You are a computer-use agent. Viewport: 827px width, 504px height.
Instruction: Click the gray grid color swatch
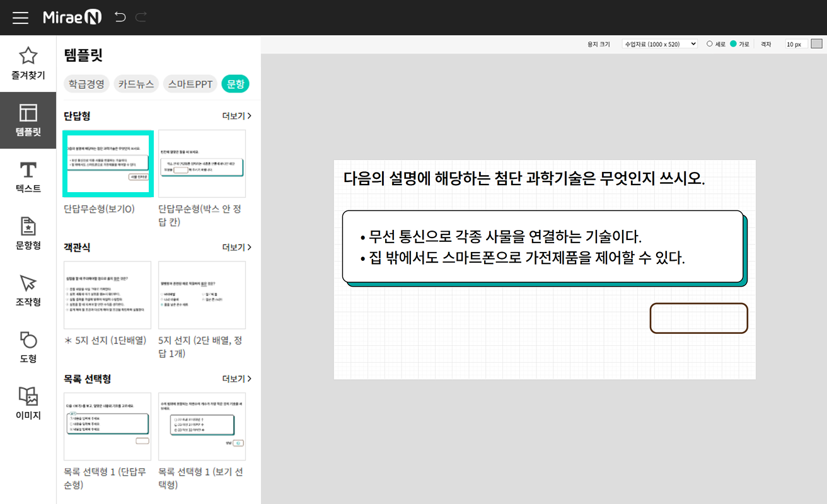[x=816, y=44]
